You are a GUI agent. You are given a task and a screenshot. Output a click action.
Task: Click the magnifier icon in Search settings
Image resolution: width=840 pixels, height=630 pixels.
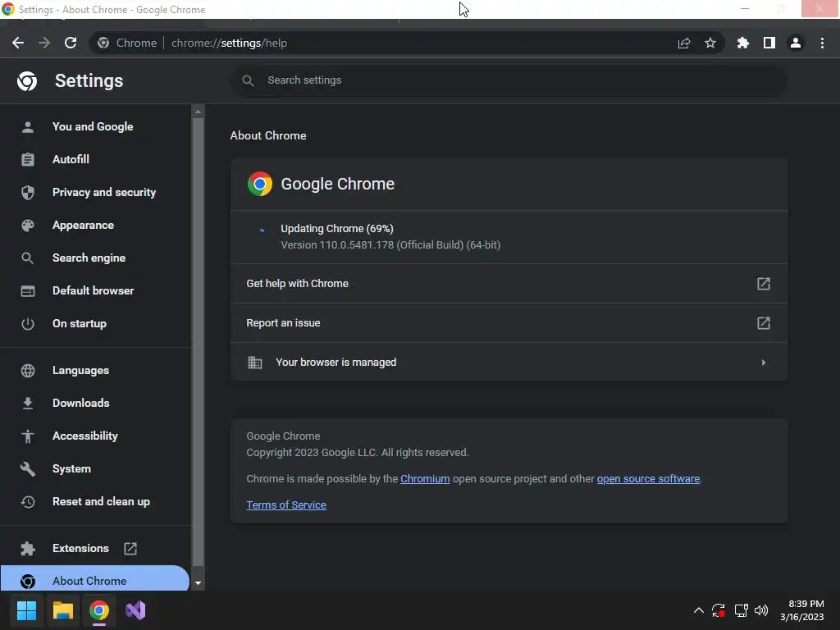click(x=248, y=80)
